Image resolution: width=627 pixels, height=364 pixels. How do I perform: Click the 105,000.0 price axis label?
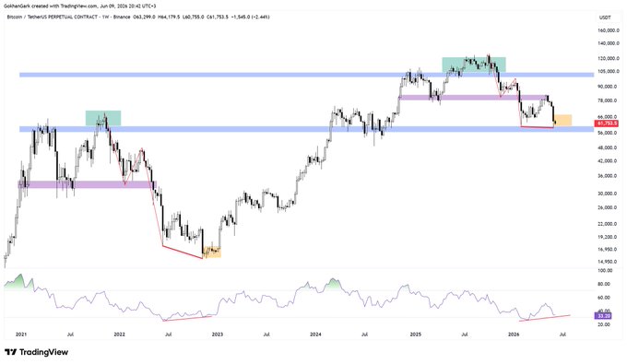pyautogui.click(x=608, y=72)
